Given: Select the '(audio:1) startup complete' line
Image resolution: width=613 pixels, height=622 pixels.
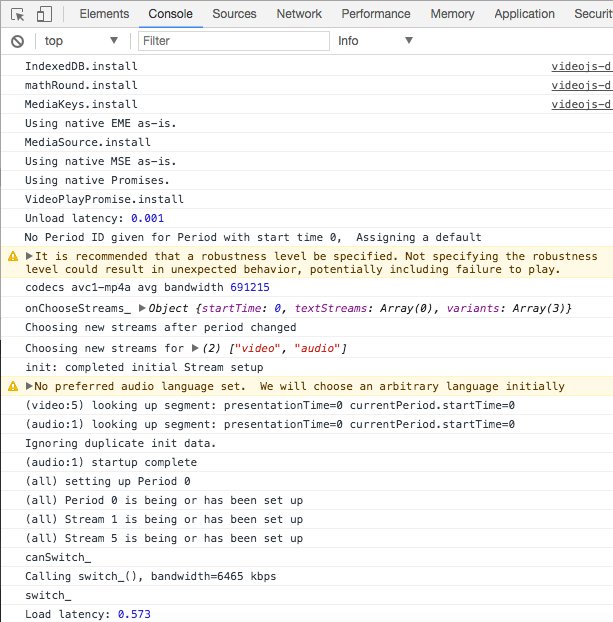Looking at the screenshot, I should (x=307, y=463).
